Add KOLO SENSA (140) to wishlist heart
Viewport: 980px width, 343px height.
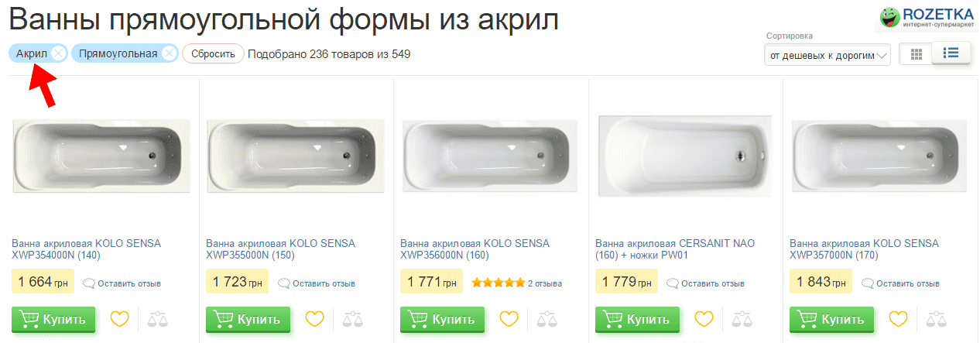click(119, 319)
